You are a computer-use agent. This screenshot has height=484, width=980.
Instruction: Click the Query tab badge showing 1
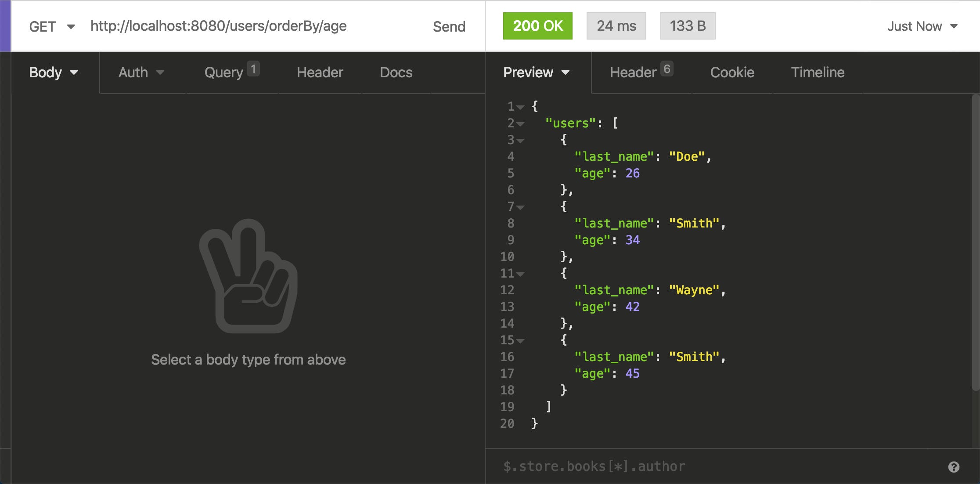(253, 66)
